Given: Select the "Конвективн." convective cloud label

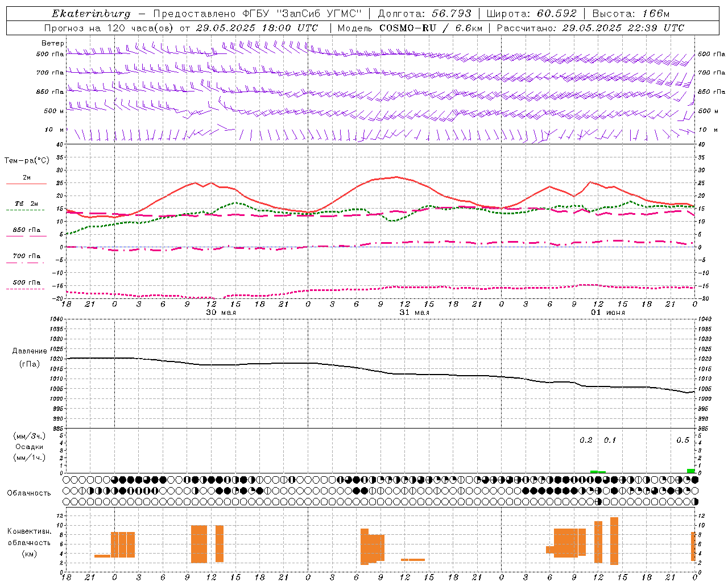Looking at the screenshot, I should click(29, 531).
